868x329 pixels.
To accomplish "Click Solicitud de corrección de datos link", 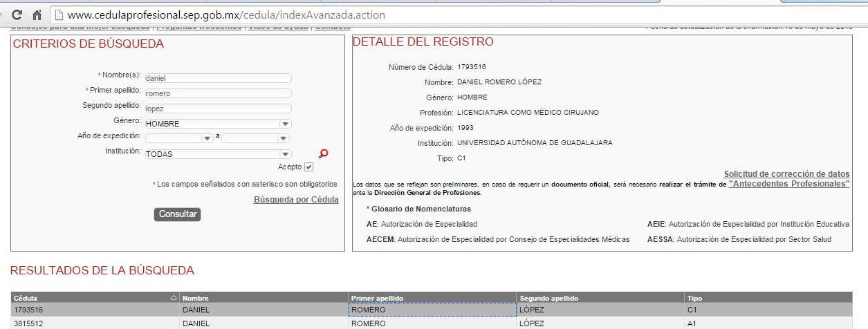I will point(786,174).
